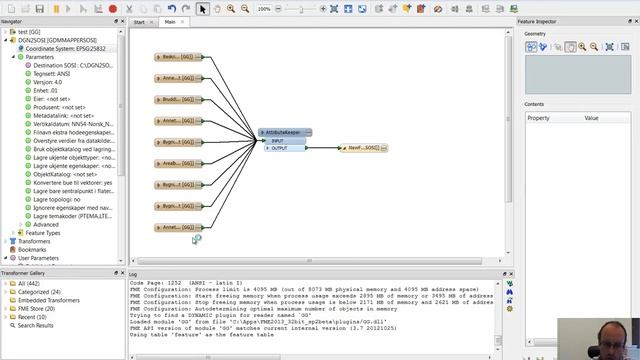Open the FME Store (20) folder
This screenshot has height=360, width=640.
point(36,309)
